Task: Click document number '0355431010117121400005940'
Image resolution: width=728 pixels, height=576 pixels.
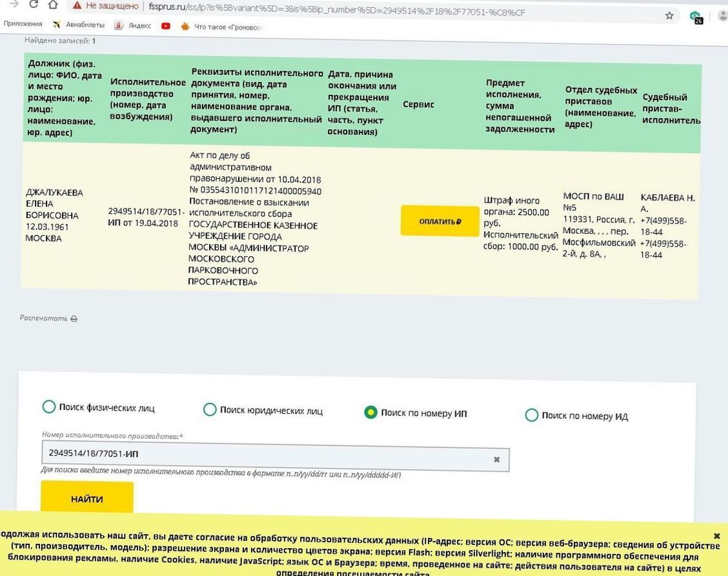Action: pos(260,190)
